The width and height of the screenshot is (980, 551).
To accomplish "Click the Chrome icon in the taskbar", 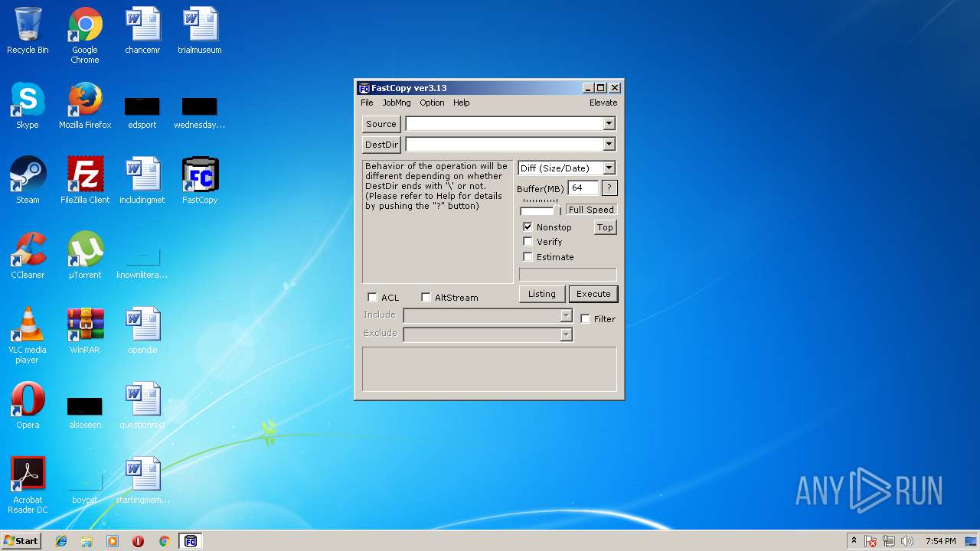I will pyautogui.click(x=164, y=541).
